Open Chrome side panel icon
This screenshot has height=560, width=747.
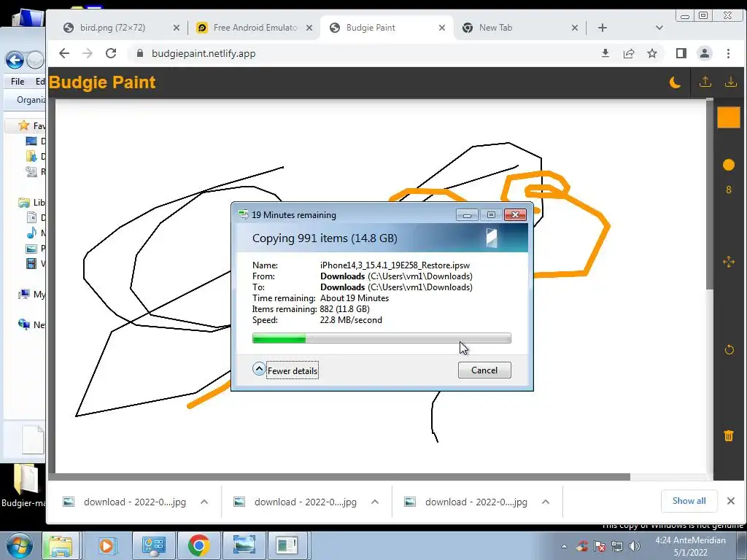[681, 53]
